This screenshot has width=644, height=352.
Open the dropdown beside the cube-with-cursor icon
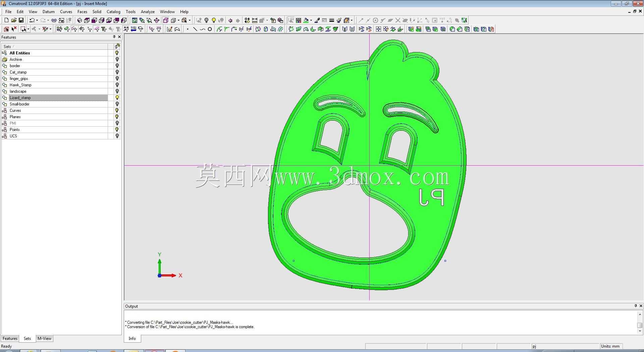[x=190, y=20]
